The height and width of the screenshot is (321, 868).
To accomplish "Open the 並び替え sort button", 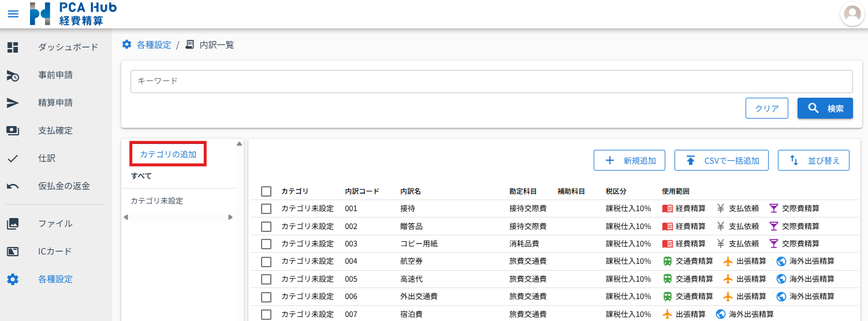I will tap(814, 161).
